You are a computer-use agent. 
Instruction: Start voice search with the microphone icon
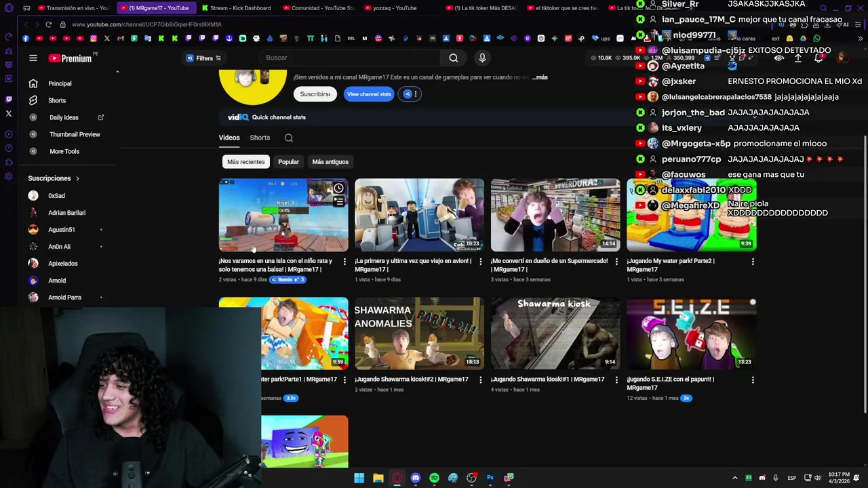tap(482, 58)
